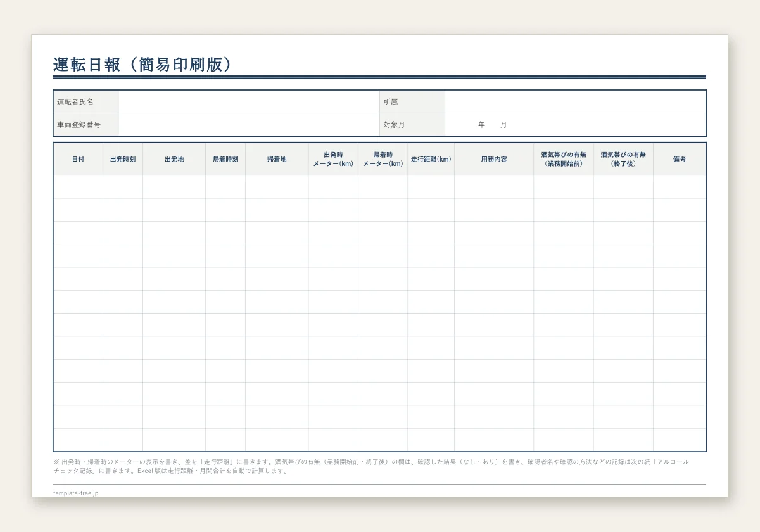Image resolution: width=760 pixels, height=532 pixels.
Task: Click the blank field beside 所属
Action: click(x=575, y=102)
